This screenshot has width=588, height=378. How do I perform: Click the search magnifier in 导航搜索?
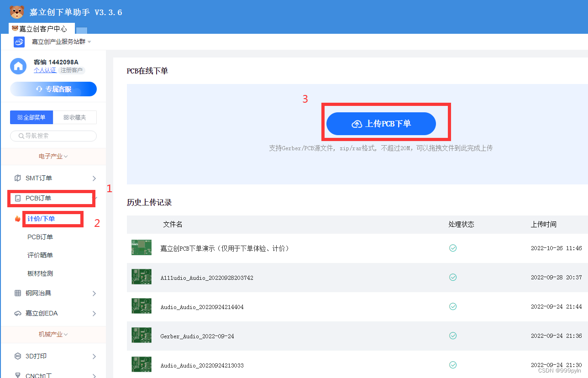[21, 136]
